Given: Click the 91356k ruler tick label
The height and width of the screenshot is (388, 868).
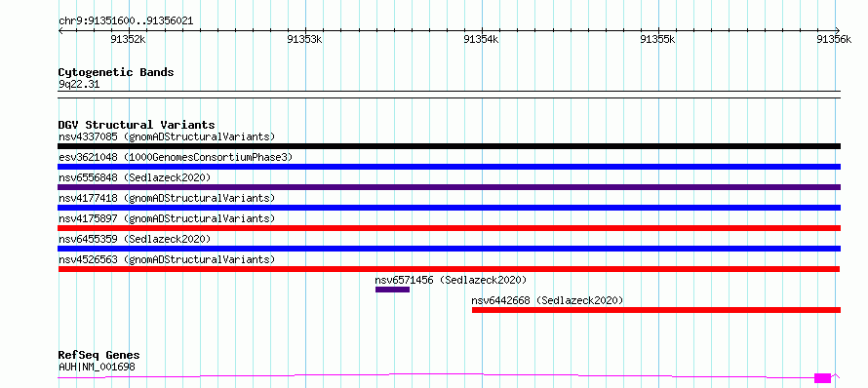Looking at the screenshot, I should click(834, 39).
